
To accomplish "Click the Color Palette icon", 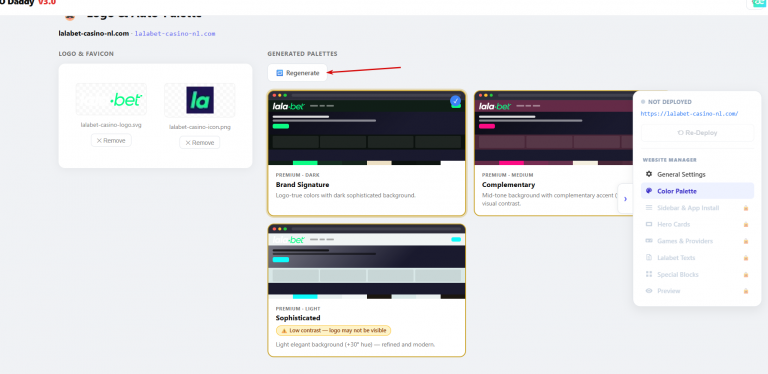I will 649,191.
